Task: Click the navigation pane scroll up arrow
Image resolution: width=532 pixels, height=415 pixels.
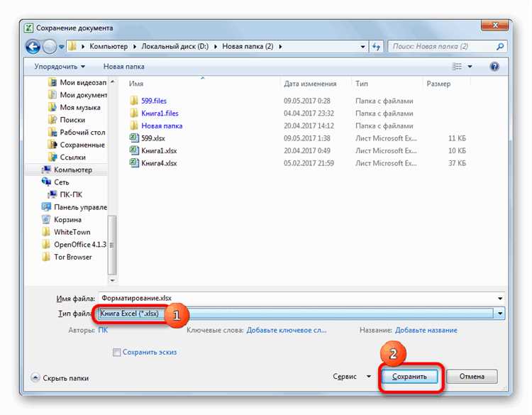Action: coord(112,82)
